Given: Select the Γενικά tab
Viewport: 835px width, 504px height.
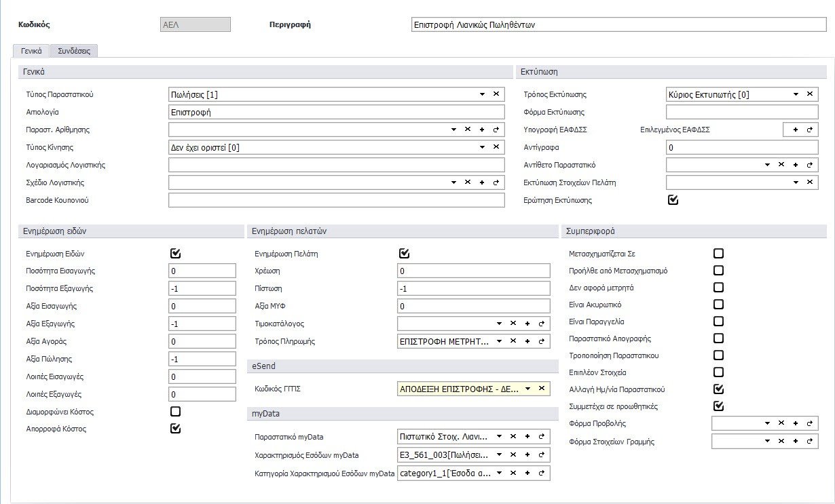Looking at the screenshot, I should pos(31,50).
